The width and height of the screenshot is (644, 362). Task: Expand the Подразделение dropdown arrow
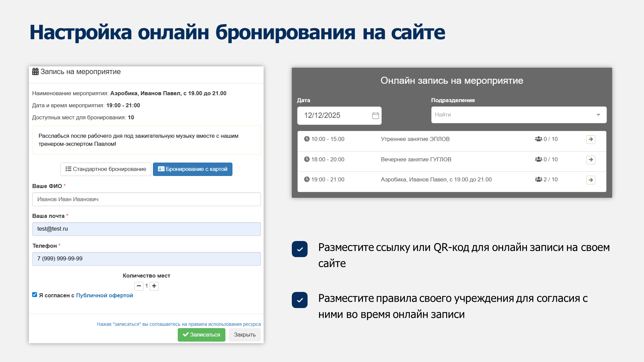pyautogui.click(x=598, y=115)
